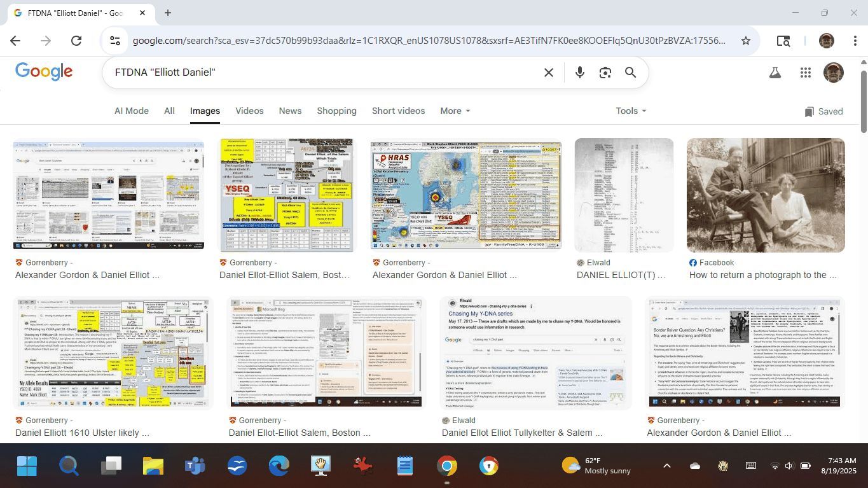The height and width of the screenshot is (488, 868).
Task: Click the voice search microphone icon
Action: (x=579, y=73)
